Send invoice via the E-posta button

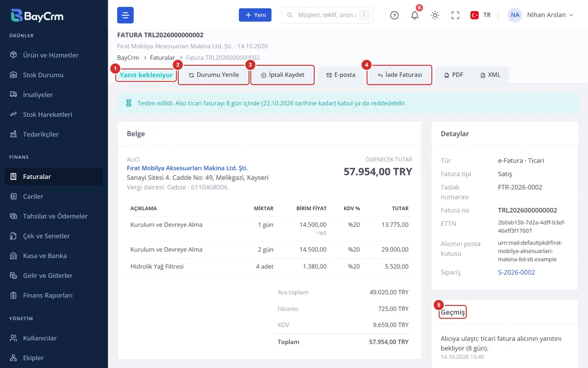[x=341, y=75]
